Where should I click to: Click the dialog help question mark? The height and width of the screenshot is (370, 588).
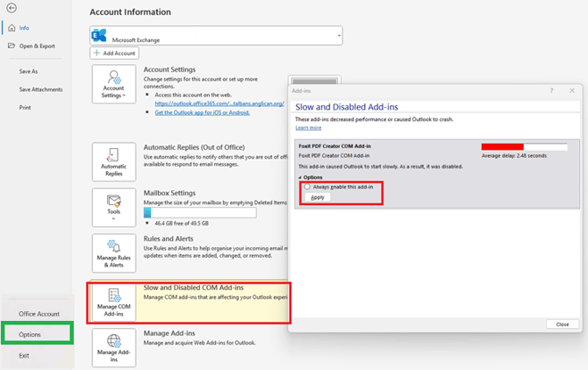point(551,90)
